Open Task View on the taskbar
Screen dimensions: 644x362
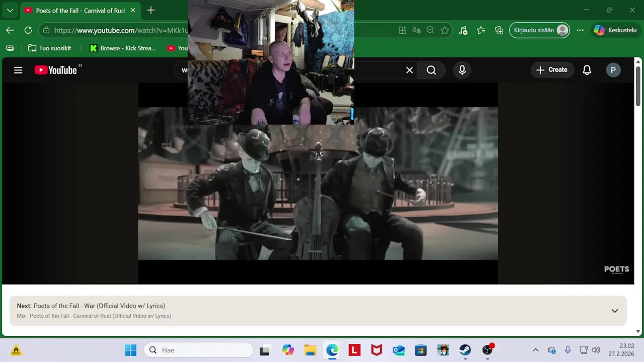[265, 350]
